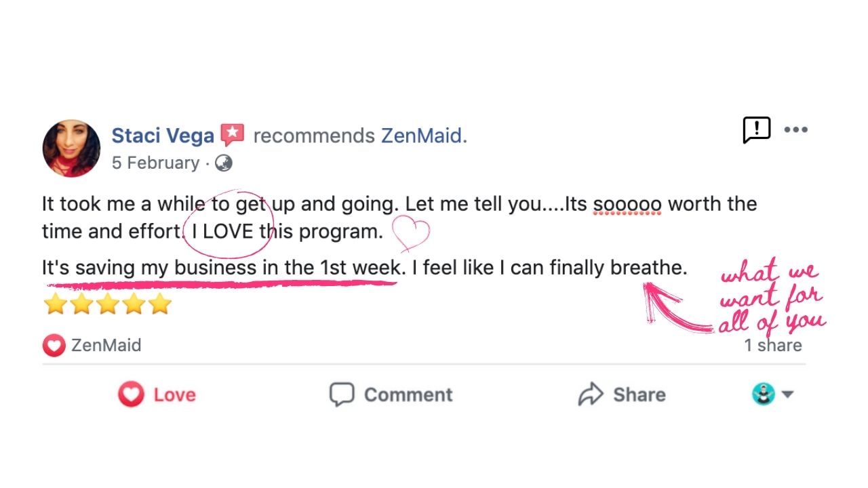Click the five gold stars rating

[x=107, y=304]
